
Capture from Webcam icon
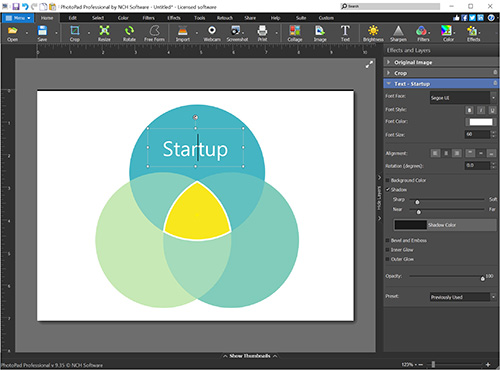212,33
